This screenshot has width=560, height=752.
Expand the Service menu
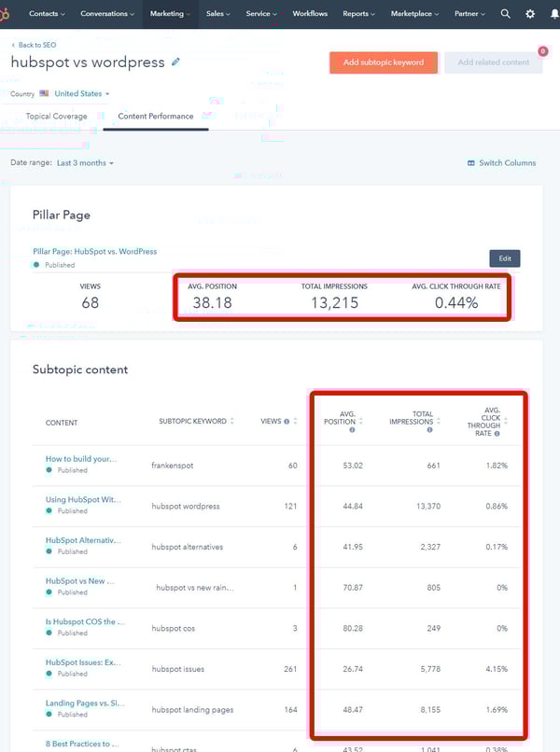(261, 14)
